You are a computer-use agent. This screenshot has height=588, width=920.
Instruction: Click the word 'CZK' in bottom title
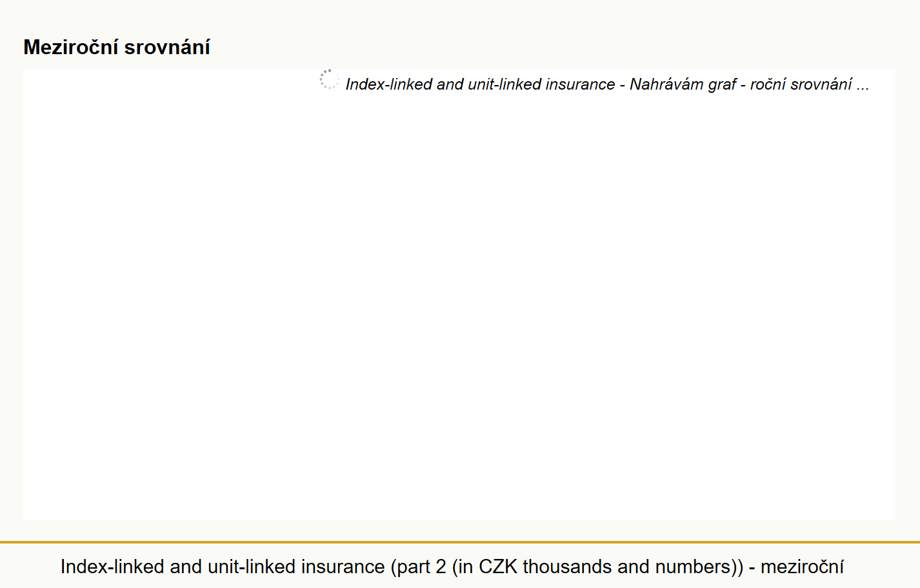tap(498, 567)
